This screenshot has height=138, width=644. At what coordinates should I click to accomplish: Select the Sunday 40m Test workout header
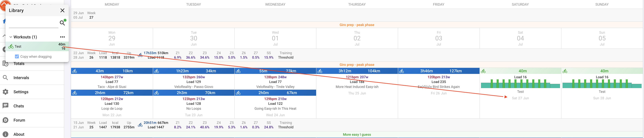pyautogui.click(x=602, y=71)
